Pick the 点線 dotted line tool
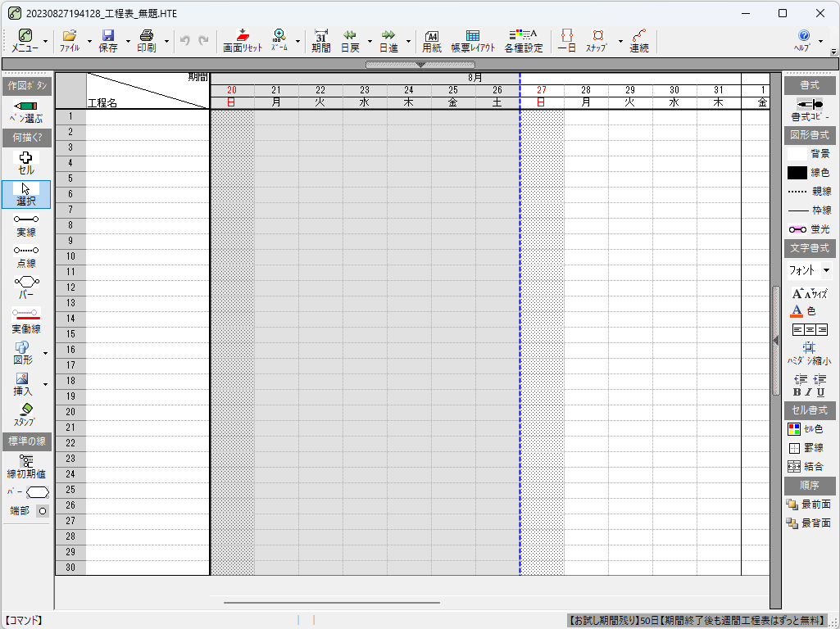 tap(26, 256)
